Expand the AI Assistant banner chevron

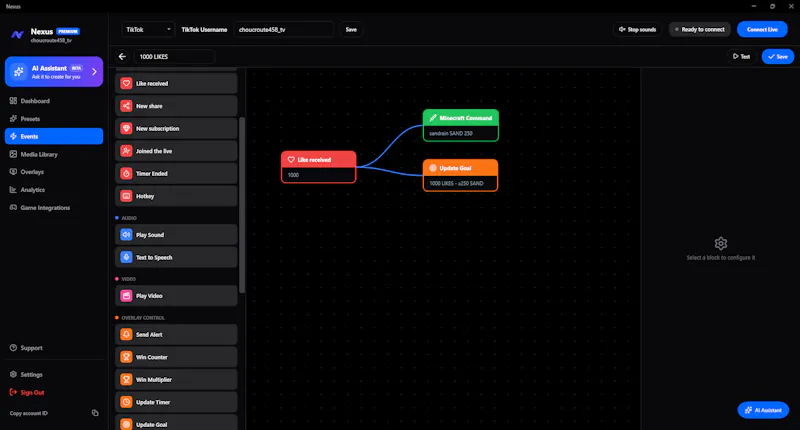pyautogui.click(x=94, y=72)
